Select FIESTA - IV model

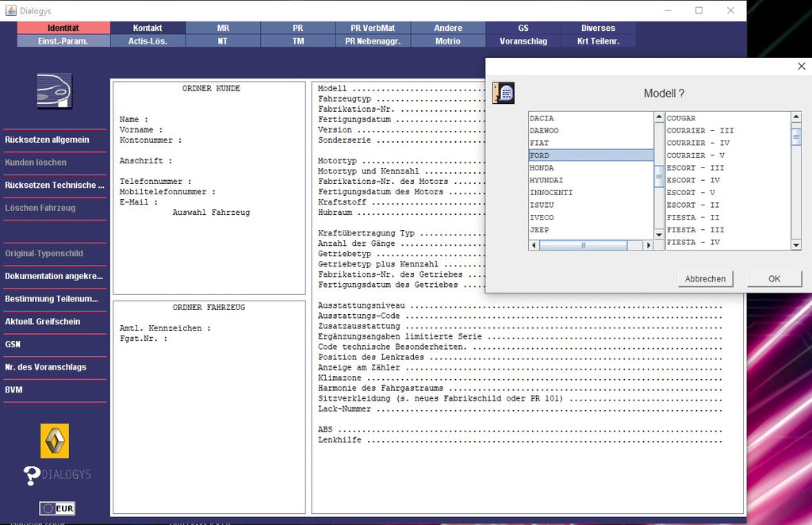(x=729, y=243)
